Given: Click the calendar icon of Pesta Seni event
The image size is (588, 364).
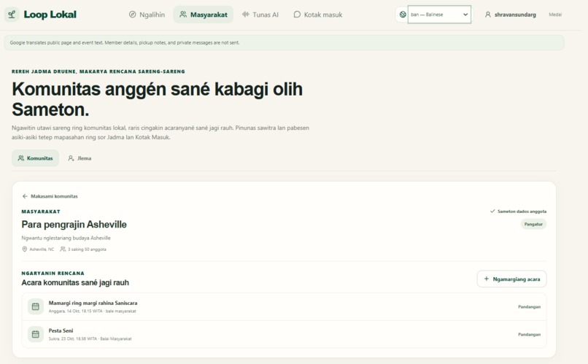Looking at the screenshot, I should 36,334.
